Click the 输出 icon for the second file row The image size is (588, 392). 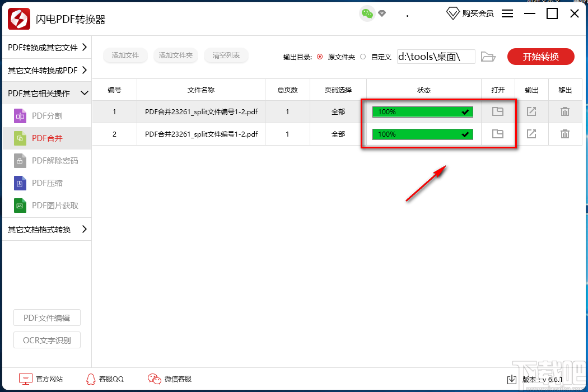[x=531, y=134]
